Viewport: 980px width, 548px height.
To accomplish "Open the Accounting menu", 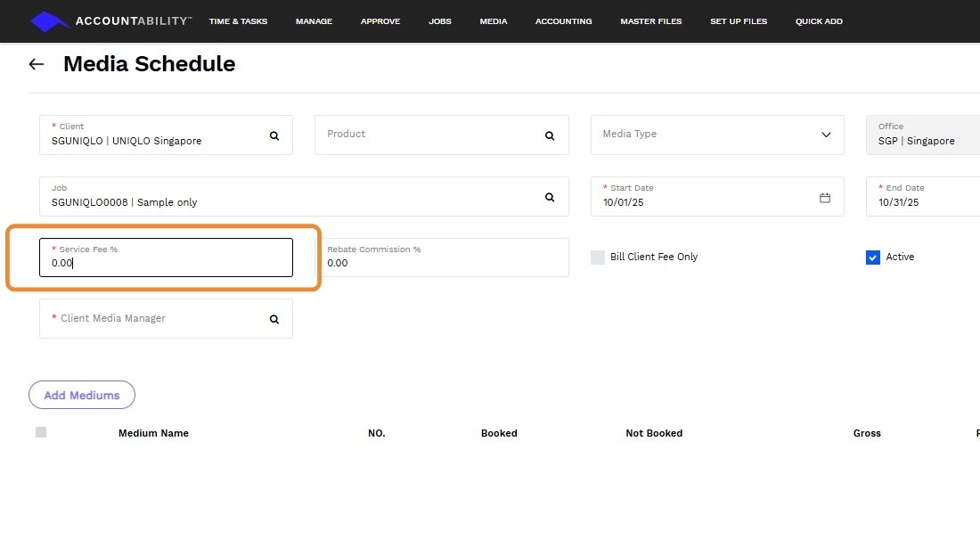I will coord(563,21).
